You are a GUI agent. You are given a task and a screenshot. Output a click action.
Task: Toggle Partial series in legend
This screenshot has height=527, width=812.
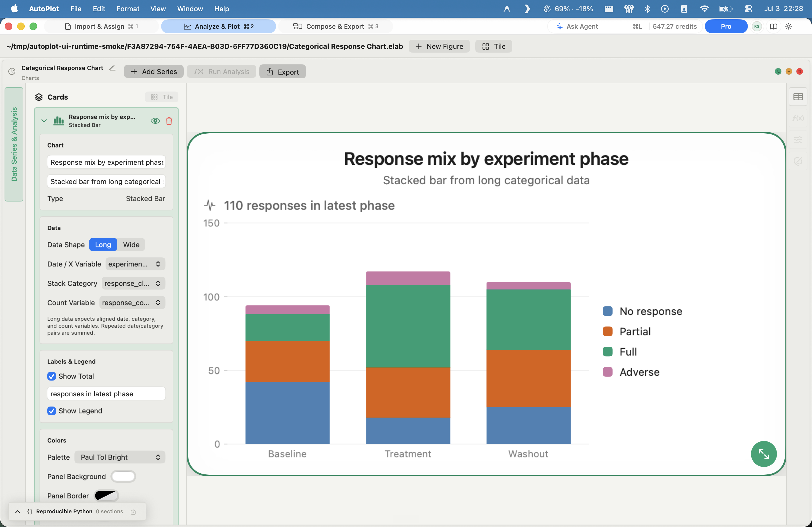627,332
